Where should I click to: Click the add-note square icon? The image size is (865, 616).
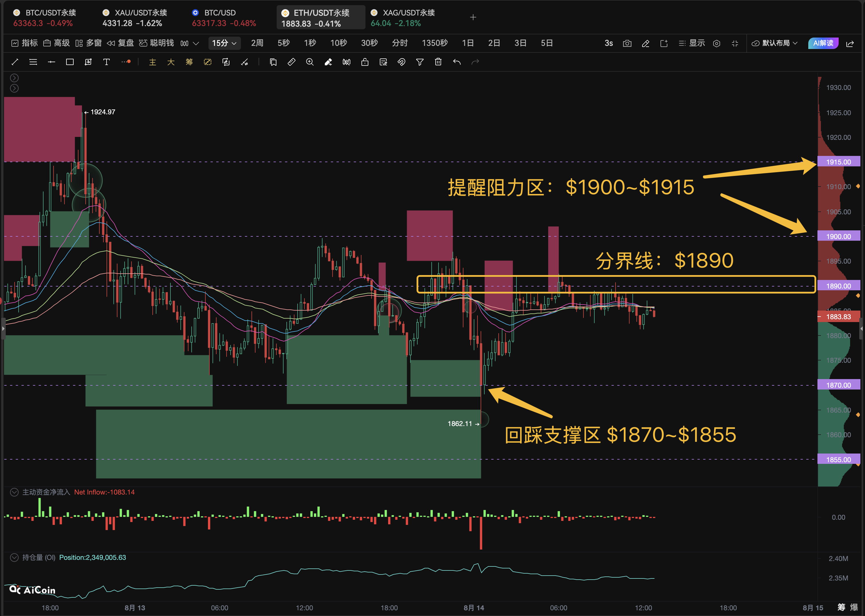(x=664, y=43)
